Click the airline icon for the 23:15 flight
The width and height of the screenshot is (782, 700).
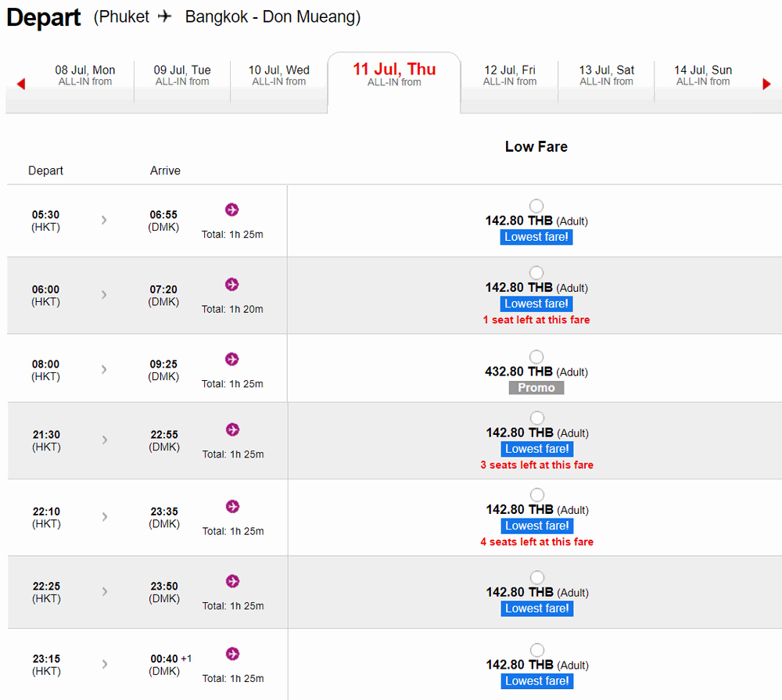(x=231, y=654)
